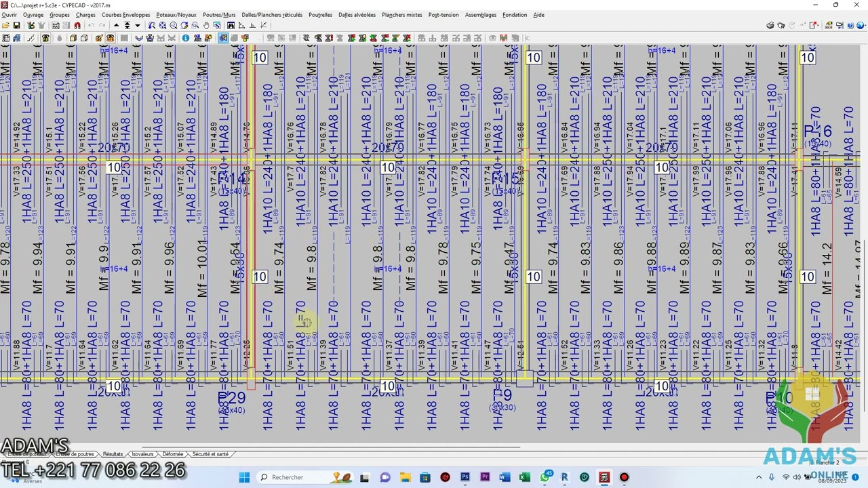868x488 pixels.
Task: Open the Charges menu
Action: point(85,15)
